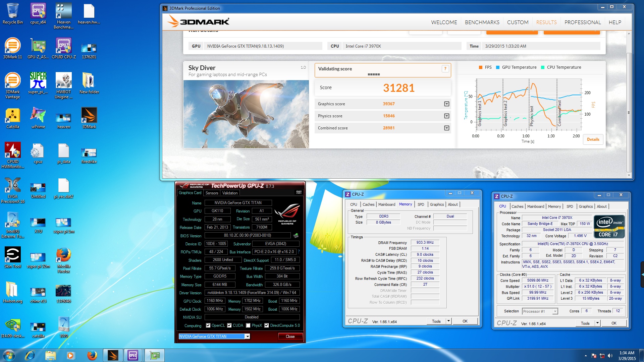Image resolution: width=644 pixels, height=362 pixels.
Task: Open the Recycle Bin desktop icon
Action: tap(12, 14)
